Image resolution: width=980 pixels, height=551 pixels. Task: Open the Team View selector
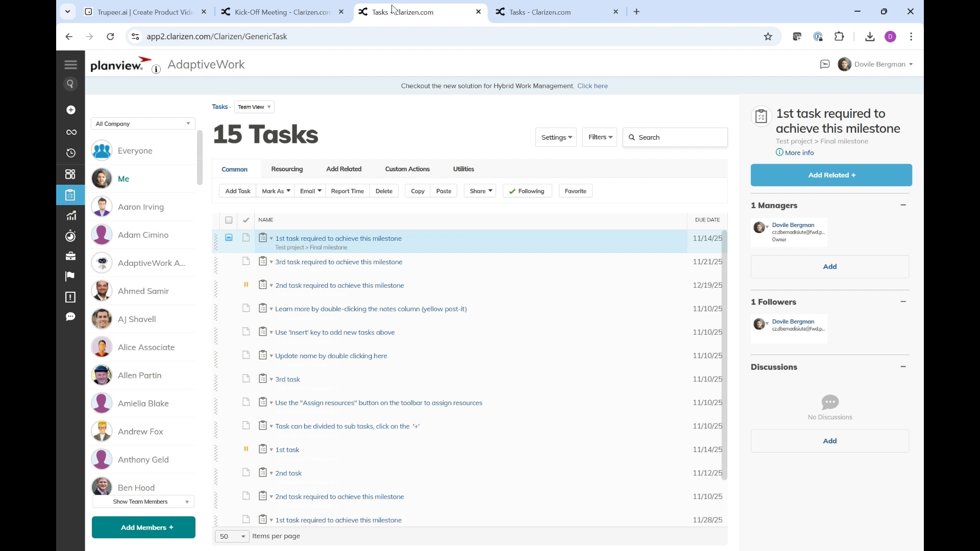pyautogui.click(x=254, y=107)
